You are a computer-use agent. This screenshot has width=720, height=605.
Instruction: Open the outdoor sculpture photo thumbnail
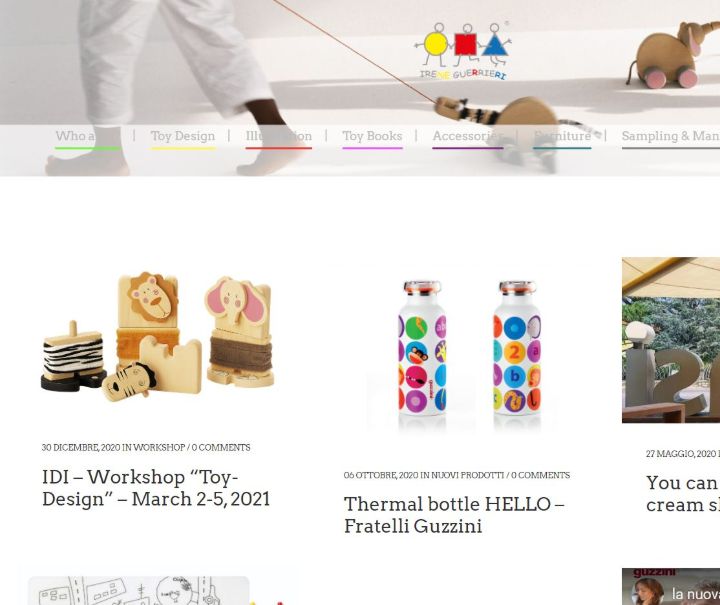pyautogui.click(x=671, y=340)
